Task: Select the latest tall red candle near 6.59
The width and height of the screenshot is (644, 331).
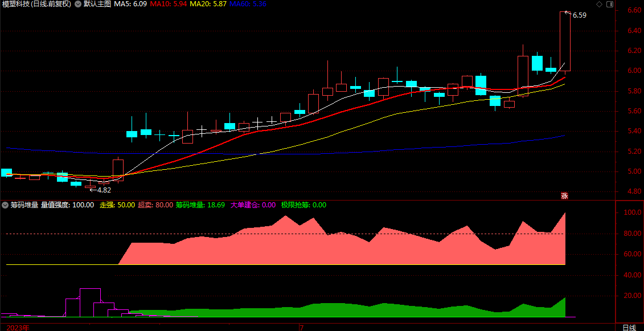Action: coord(565,41)
